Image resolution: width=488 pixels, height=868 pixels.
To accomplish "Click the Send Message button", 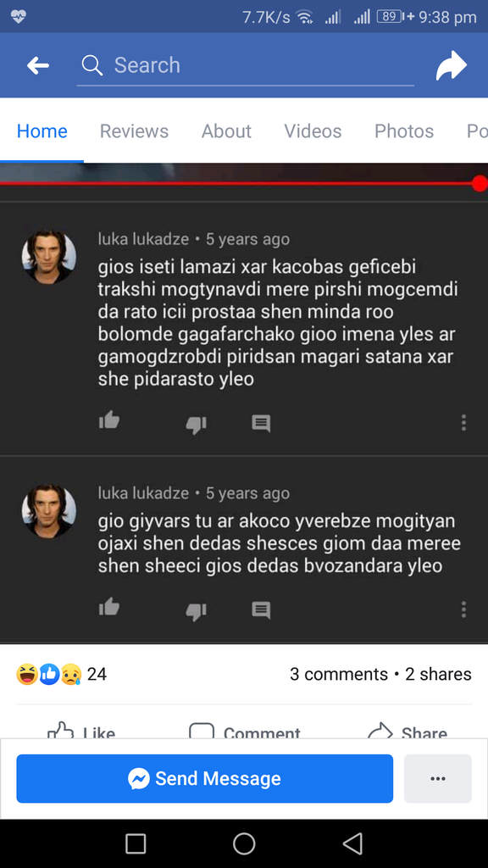I will (x=205, y=778).
